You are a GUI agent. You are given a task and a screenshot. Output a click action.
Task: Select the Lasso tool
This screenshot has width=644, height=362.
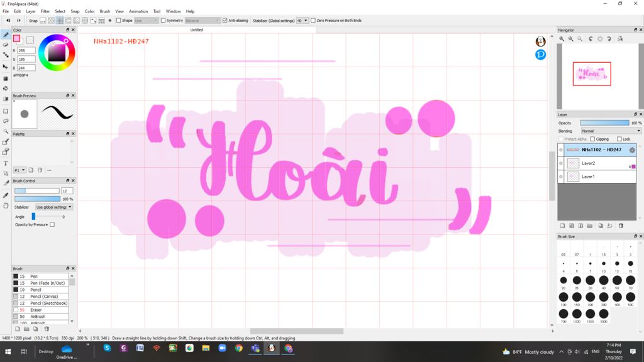tap(6, 121)
